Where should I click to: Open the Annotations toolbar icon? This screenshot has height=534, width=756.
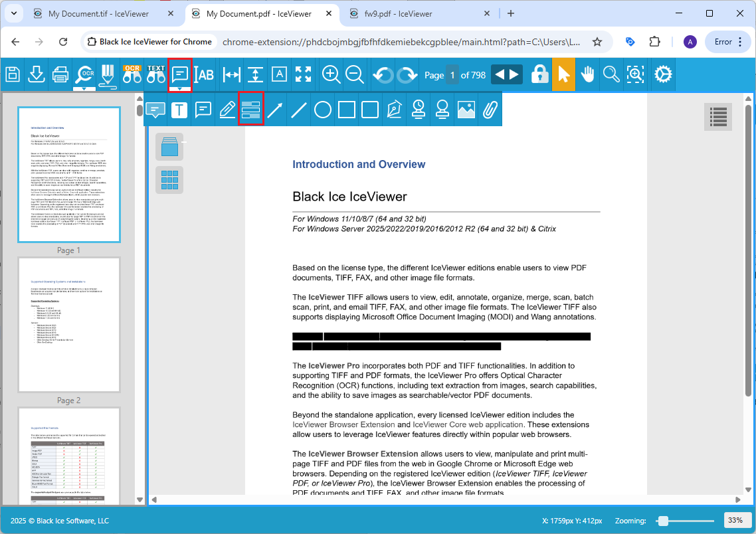pyautogui.click(x=180, y=74)
